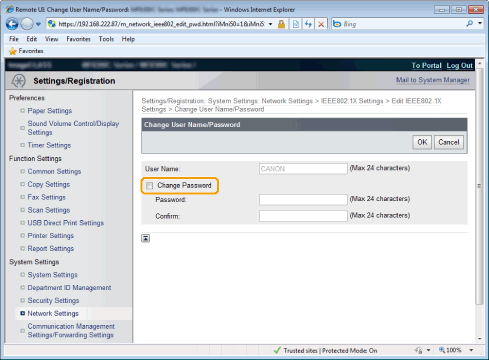Open Communication Management Settings/Forwarding Settings
This screenshot has height=360, width=489.
pos(71,331)
